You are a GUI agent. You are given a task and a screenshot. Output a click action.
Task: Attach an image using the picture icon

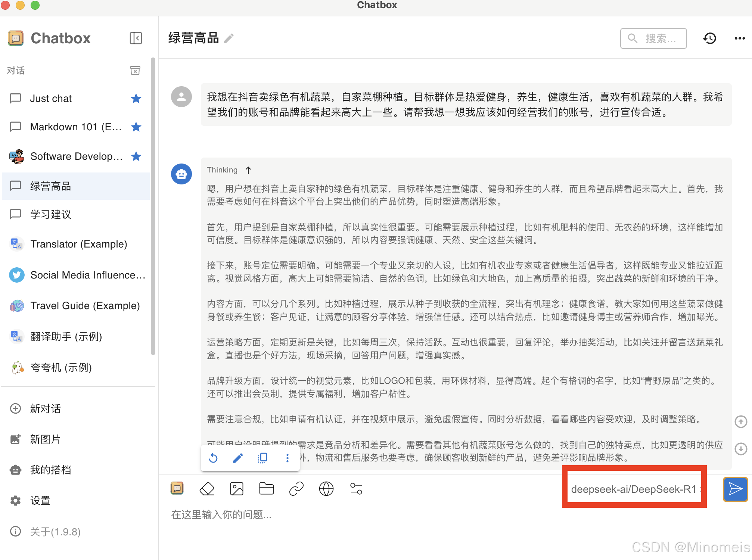(237, 489)
